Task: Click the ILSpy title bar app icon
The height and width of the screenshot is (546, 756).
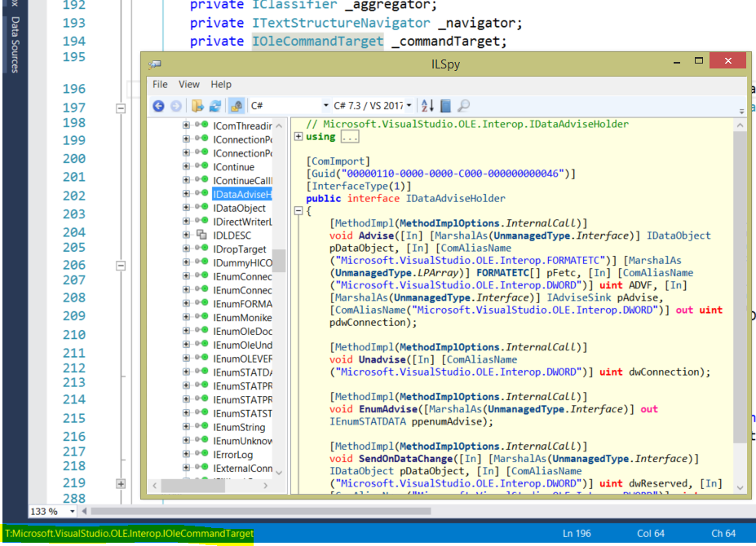Action: click(155, 64)
